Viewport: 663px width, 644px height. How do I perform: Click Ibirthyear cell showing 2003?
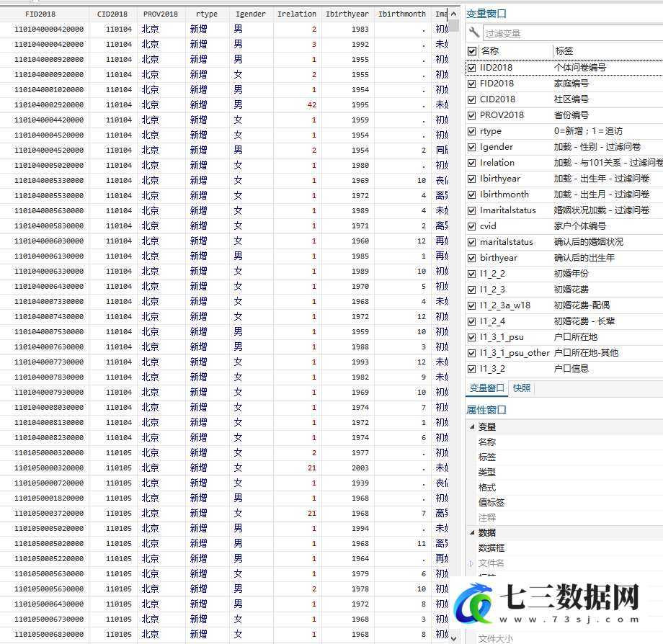[x=348, y=468]
